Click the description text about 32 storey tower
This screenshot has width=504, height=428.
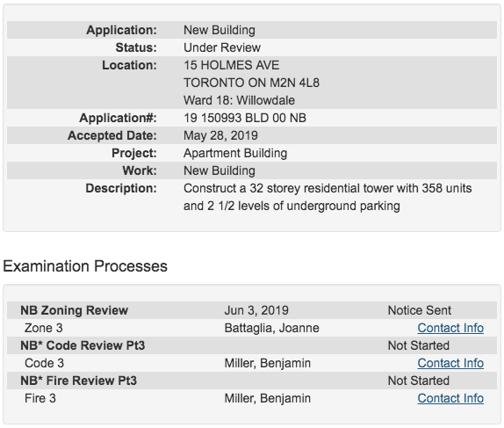[x=328, y=197]
